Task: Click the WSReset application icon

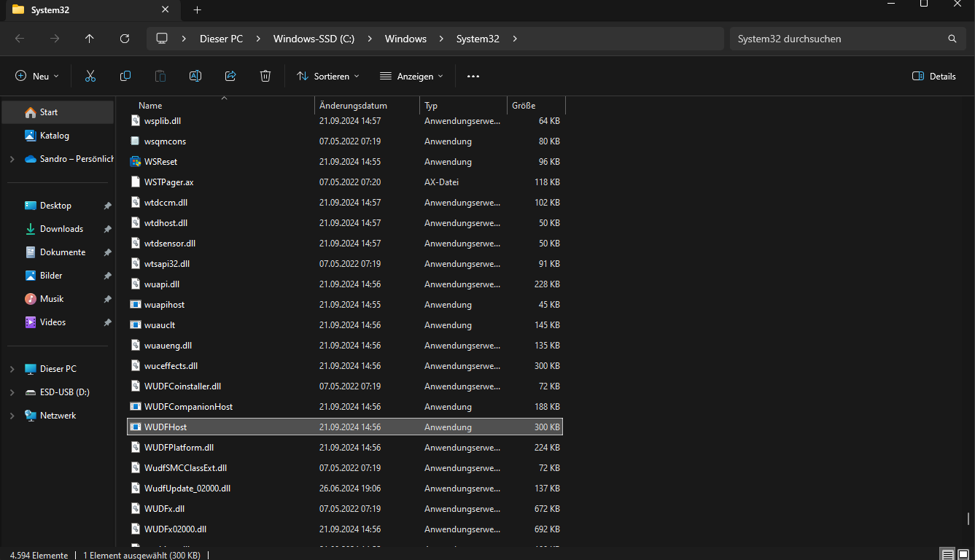Action: point(135,162)
